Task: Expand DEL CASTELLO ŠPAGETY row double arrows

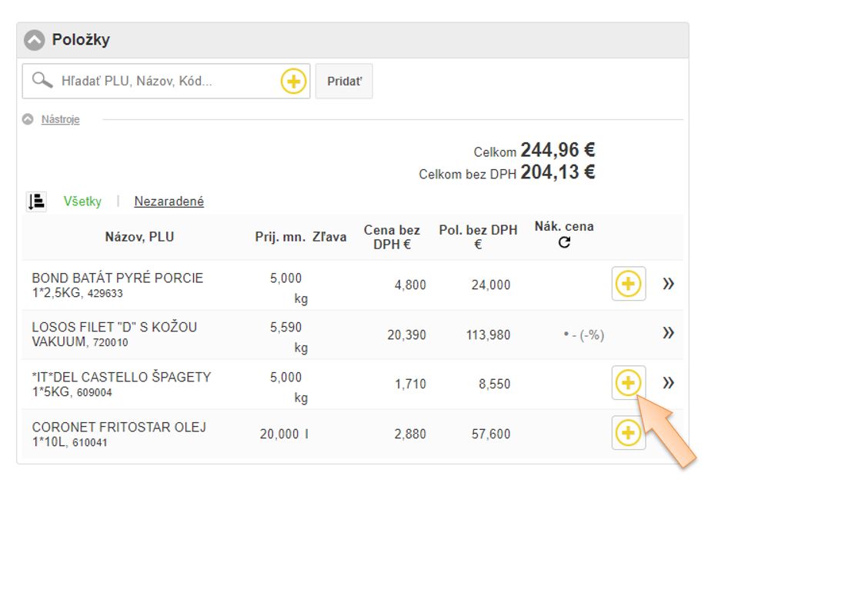Action: coord(668,383)
